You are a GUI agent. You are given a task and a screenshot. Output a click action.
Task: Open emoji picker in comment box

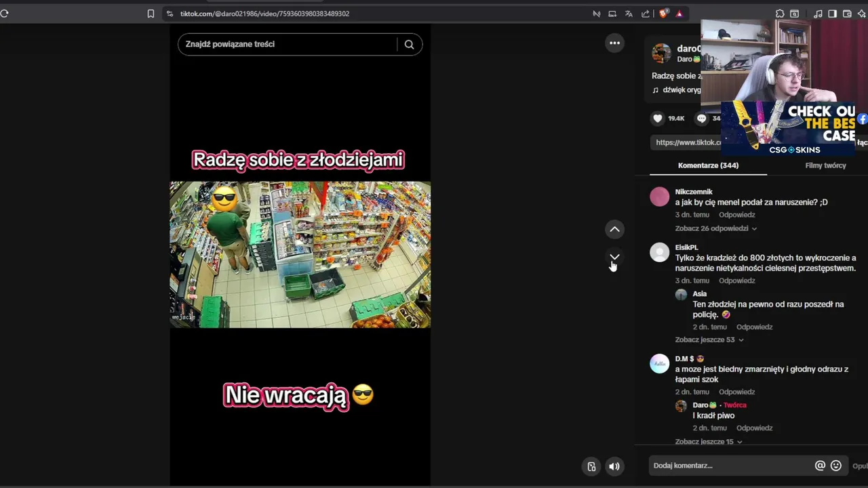coord(836,466)
